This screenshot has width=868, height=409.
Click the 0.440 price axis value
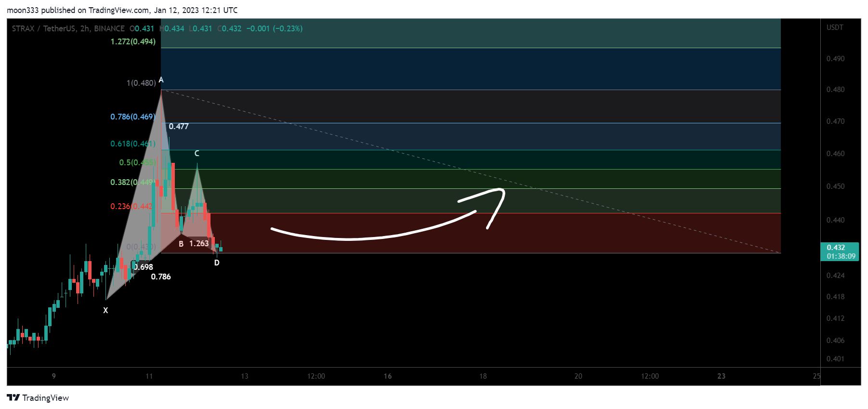tap(835, 220)
